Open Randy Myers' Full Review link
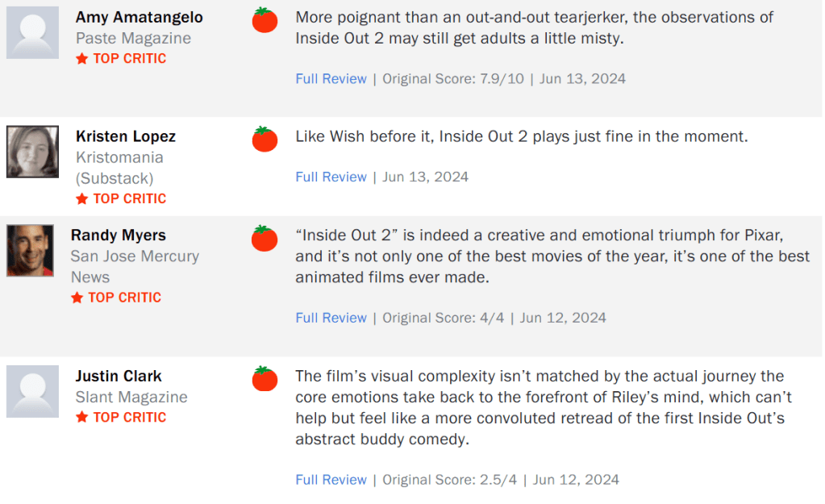The height and width of the screenshot is (504, 825). (331, 318)
